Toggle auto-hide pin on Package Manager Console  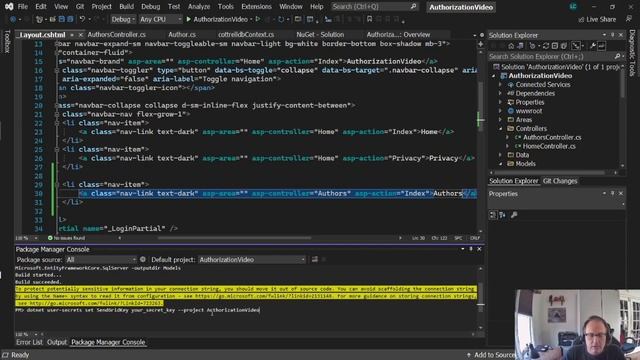(471, 249)
